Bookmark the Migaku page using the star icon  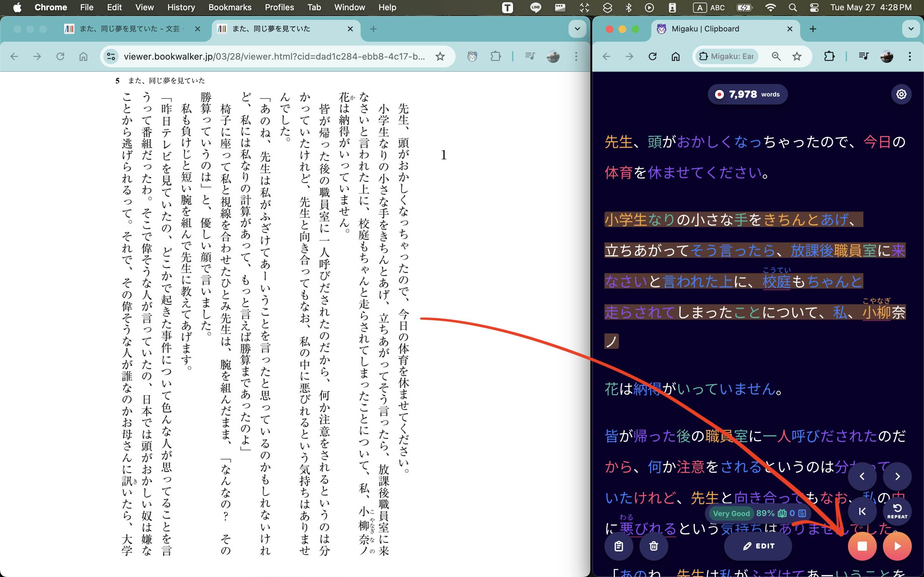coord(797,56)
